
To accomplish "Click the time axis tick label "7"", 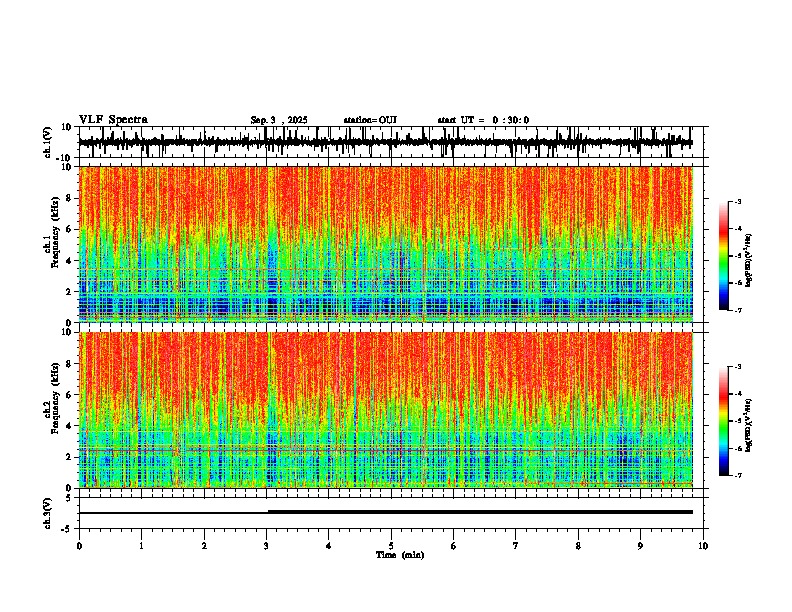I will tap(516, 546).
